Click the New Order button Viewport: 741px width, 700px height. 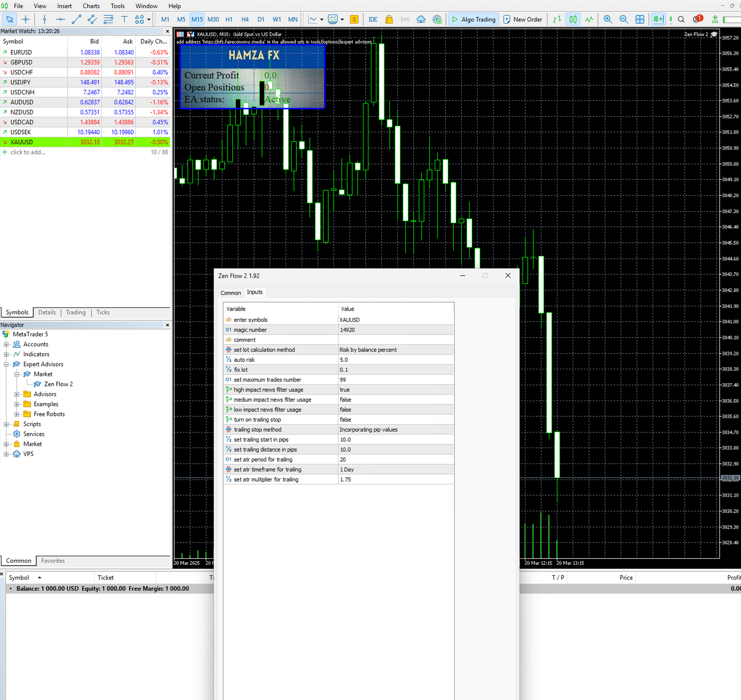tap(523, 19)
